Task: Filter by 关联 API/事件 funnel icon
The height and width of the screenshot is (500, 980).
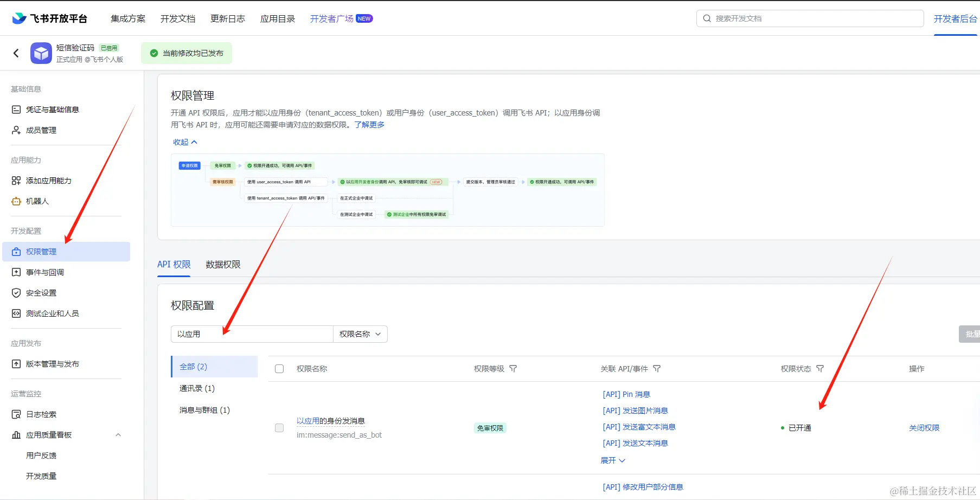Action: (657, 369)
